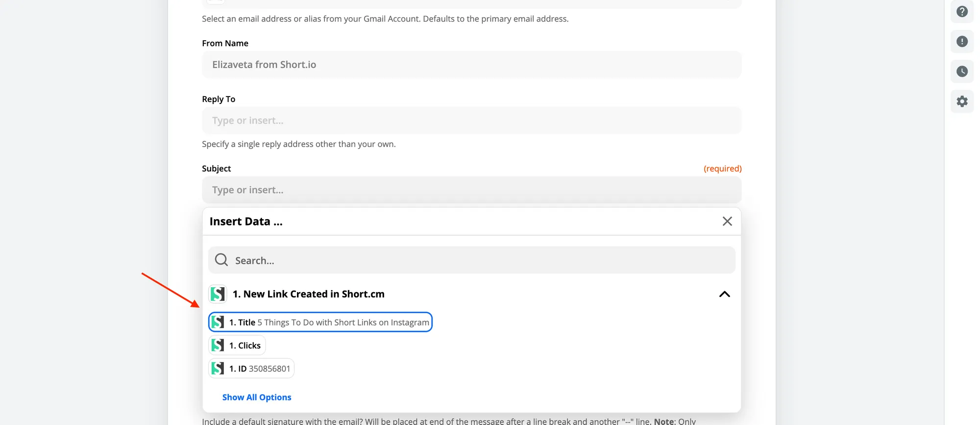Open the help question mark icon
Viewport: 980px width, 425px height.
962,11
